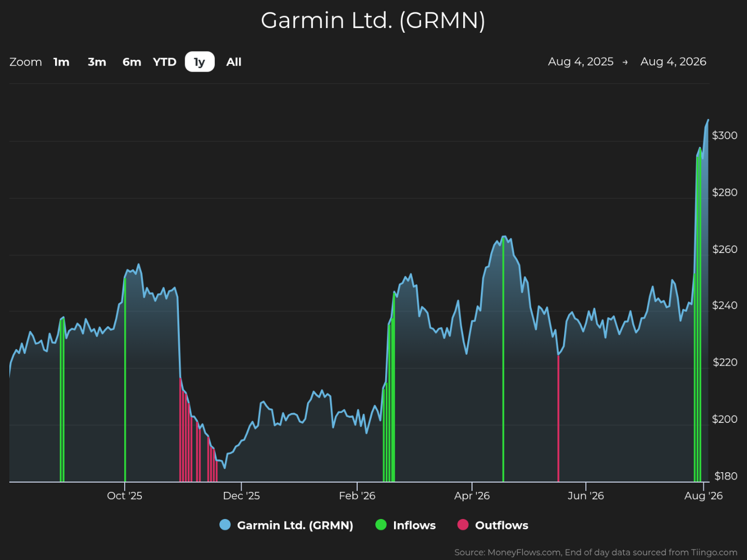Click the Jun '26 axis label

pyautogui.click(x=586, y=496)
